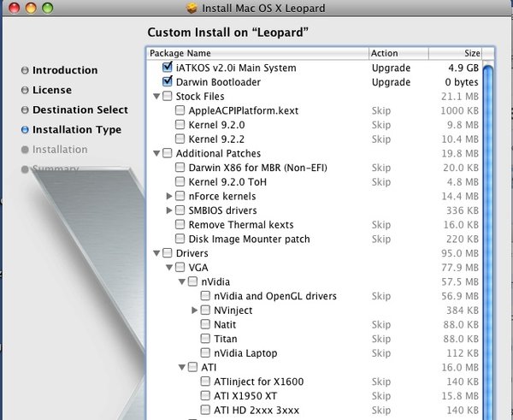Click the package list vertical scrollbar

pyautogui.click(x=488, y=240)
